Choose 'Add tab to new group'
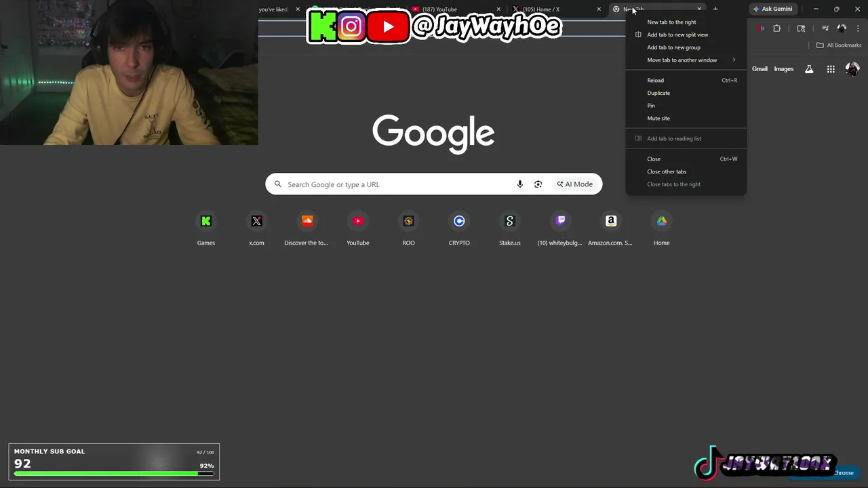 click(x=686, y=47)
